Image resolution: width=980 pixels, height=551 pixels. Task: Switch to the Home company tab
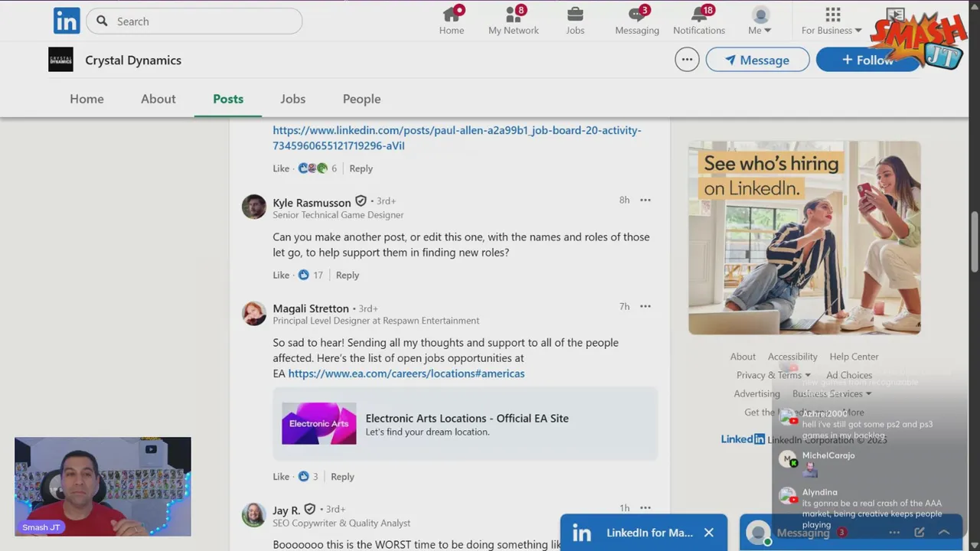(87, 99)
